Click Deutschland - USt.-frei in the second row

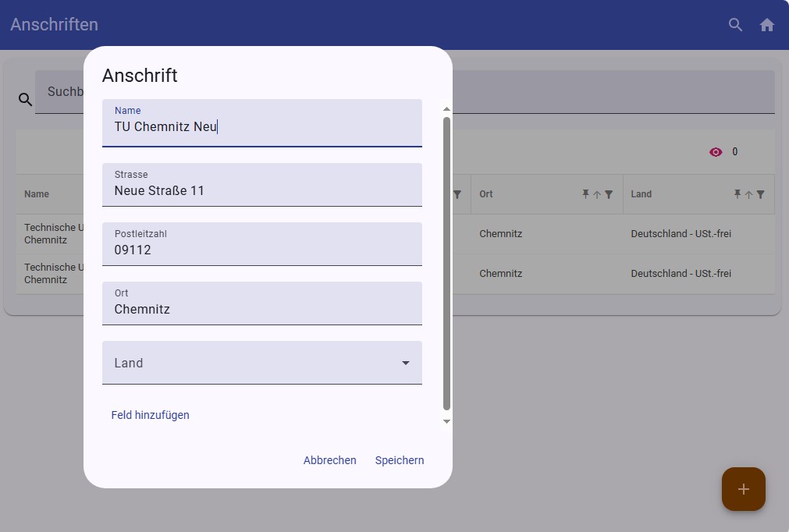point(681,274)
